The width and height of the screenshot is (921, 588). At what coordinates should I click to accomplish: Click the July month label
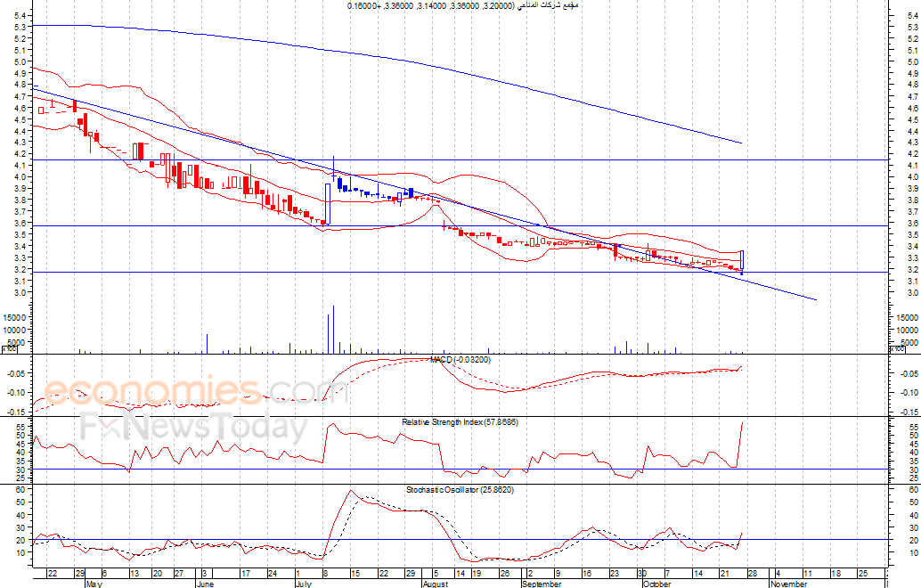point(303,584)
